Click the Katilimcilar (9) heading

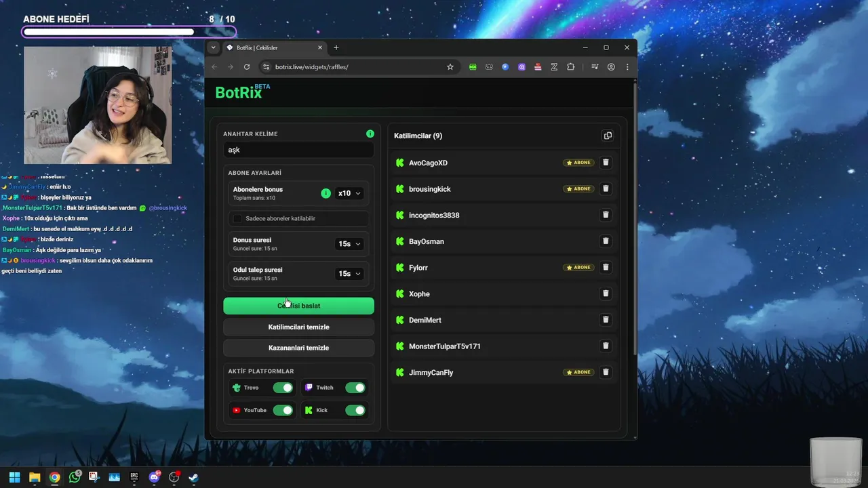tap(418, 136)
